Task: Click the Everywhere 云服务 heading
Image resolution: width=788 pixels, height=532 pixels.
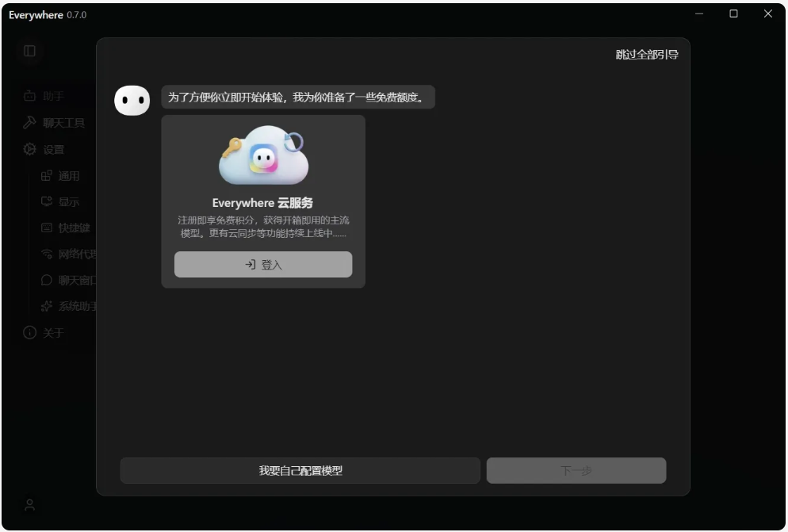Action: [262, 203]
